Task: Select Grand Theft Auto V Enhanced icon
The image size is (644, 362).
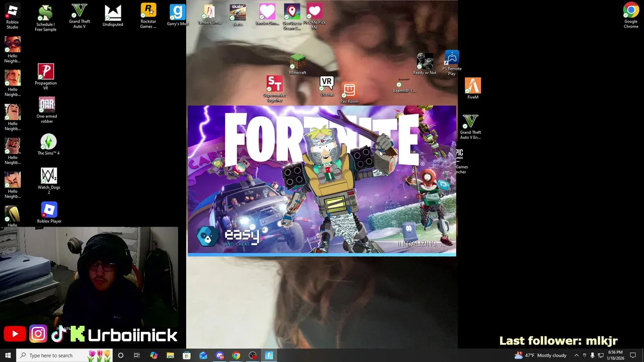Action: tap(470, 127)
